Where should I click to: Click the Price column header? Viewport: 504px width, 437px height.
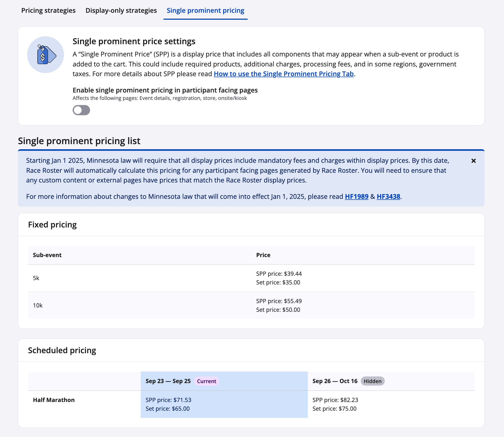[x=263, y=255]
